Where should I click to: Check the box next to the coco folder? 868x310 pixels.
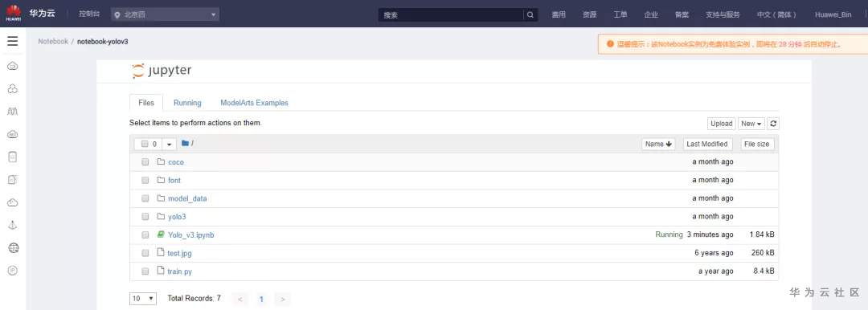[145, 162]
